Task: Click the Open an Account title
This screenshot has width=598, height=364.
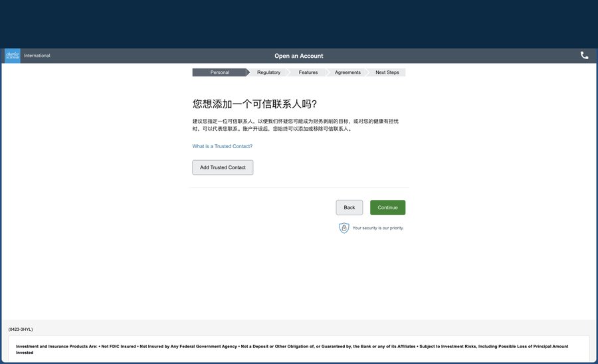Action: click(x=298, y=56)
